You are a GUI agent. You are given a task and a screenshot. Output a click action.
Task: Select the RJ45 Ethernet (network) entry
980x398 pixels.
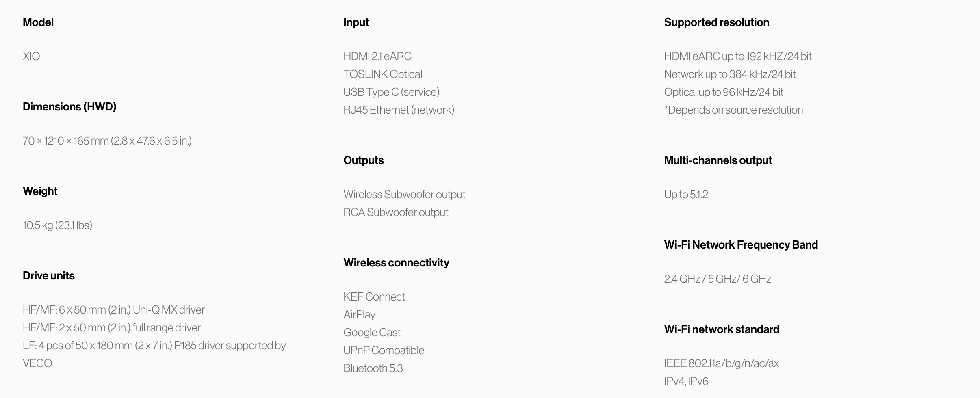pos(399,110)
